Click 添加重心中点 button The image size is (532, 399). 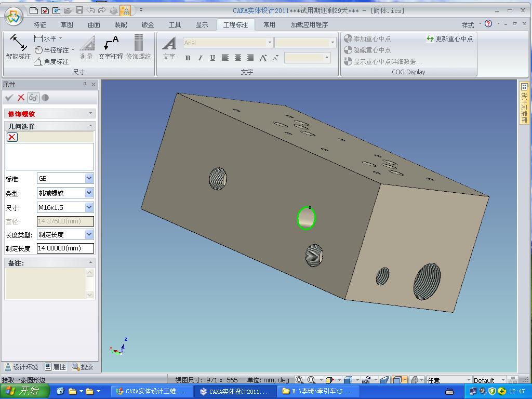tap(368, 39)
